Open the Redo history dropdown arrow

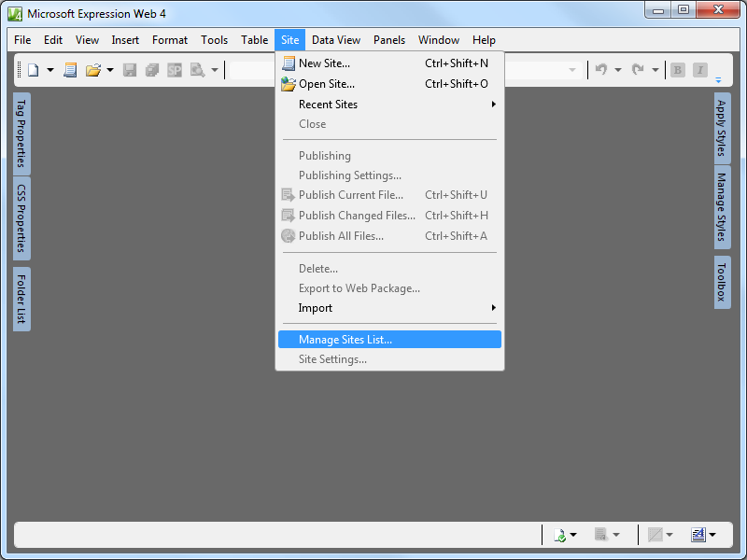point(655,70)
